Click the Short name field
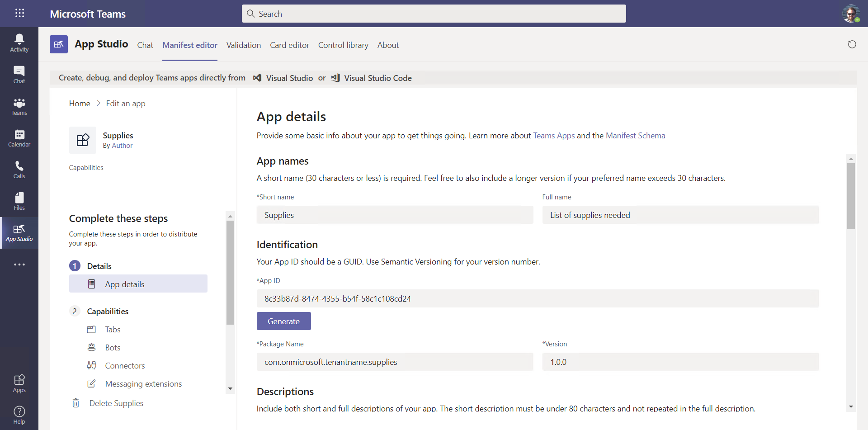The height and width of the screenshot is (430, 868). pos(395,215)
